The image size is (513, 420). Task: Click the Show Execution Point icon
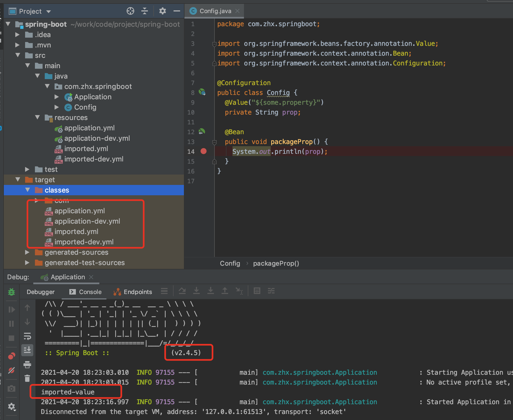point(164,291)
